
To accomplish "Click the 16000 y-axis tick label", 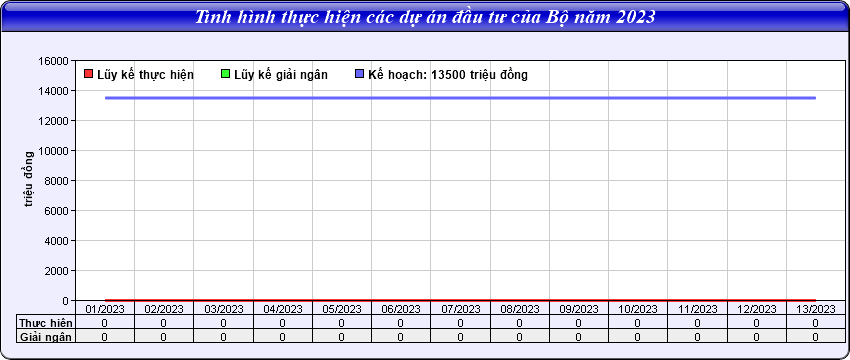I will (54, 61).
